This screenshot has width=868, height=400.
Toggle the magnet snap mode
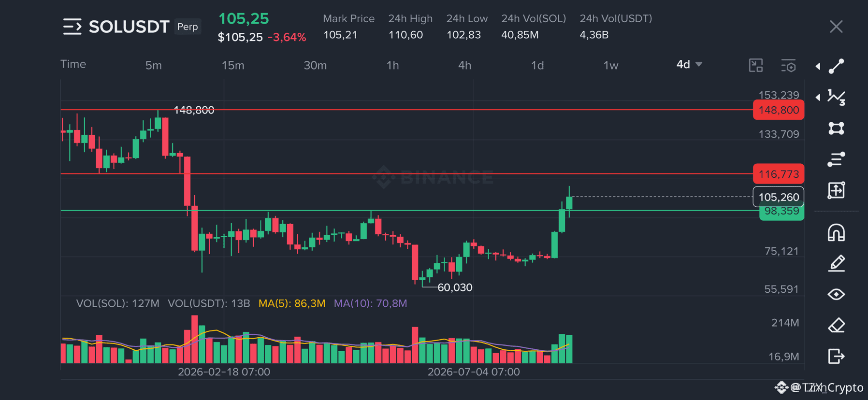[836, 232]
